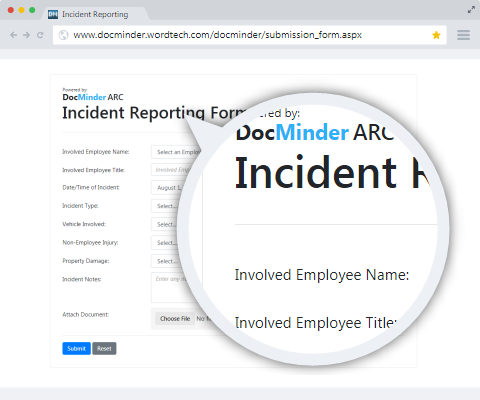Click the Incident Reporting tab favicon
Viewport: 480px width, 400px height.
tap(53, 14)
